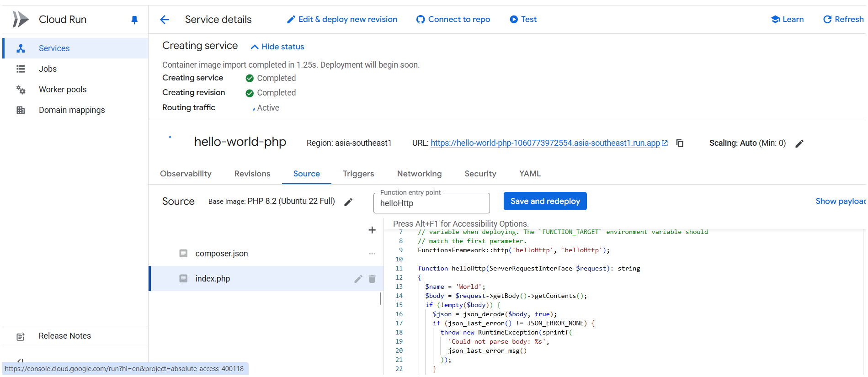Click Connect to repo
The width and height of the screenshot is (868, 377).
pos(453,19)
